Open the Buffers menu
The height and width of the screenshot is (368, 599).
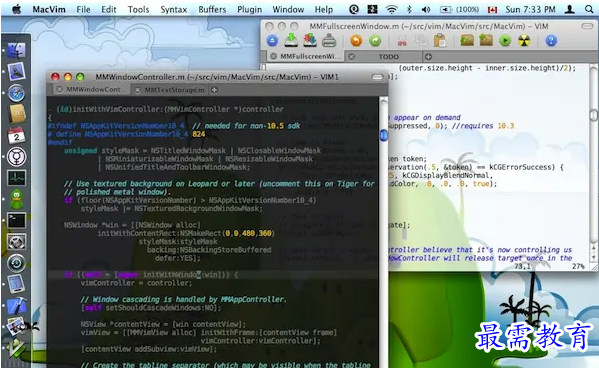(212, 10)
